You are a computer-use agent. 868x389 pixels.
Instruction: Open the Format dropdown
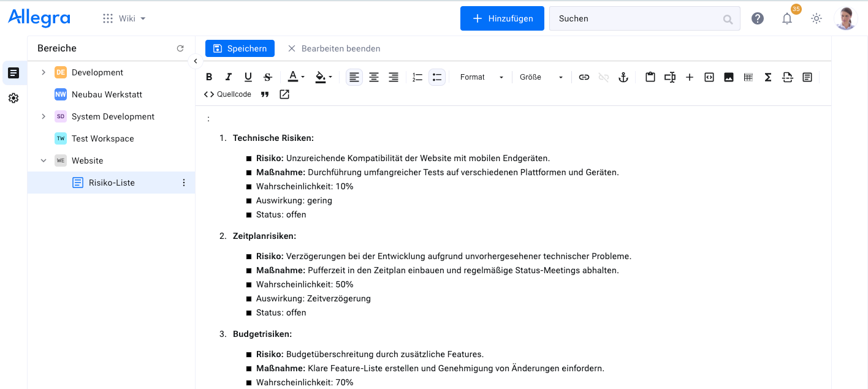click(x=482, y=77)
